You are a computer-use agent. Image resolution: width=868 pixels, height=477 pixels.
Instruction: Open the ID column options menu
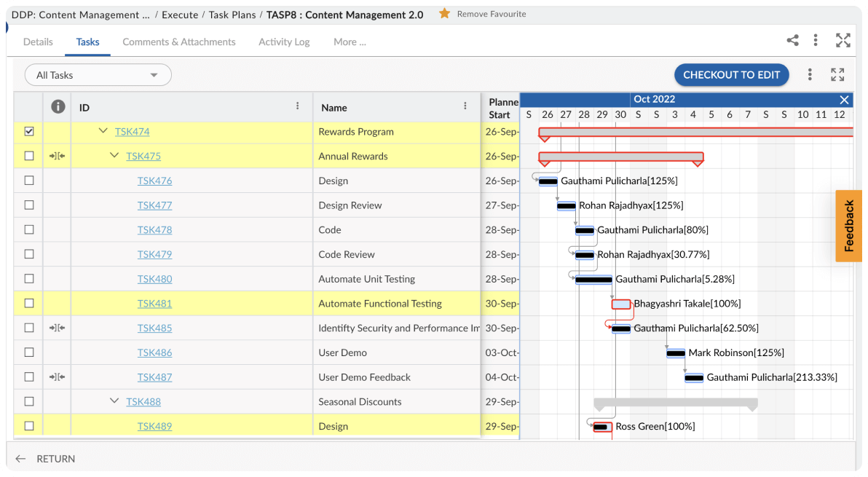tap(298, 106)
